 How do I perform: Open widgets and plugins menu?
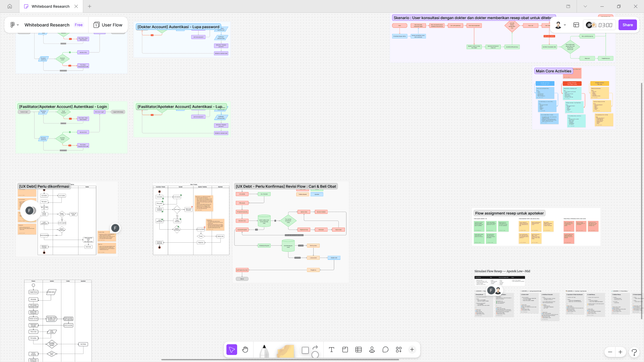tap(398, 350)
